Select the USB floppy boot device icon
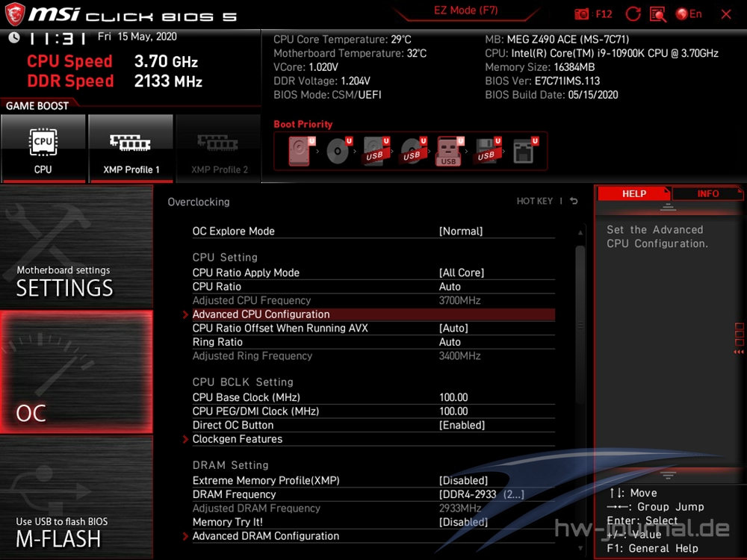This screenshot has height=560, width=747. 487,151
